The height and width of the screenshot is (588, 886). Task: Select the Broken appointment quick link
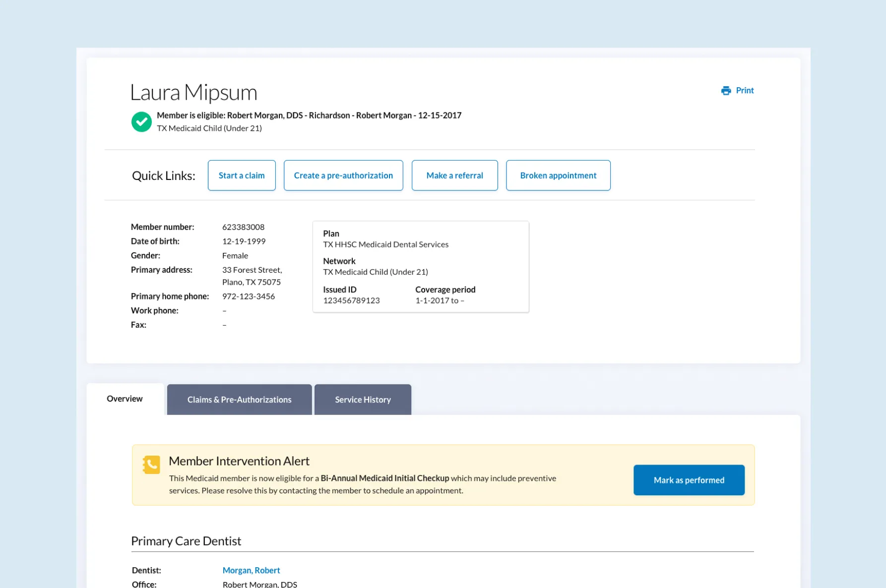tap(558, 176)
